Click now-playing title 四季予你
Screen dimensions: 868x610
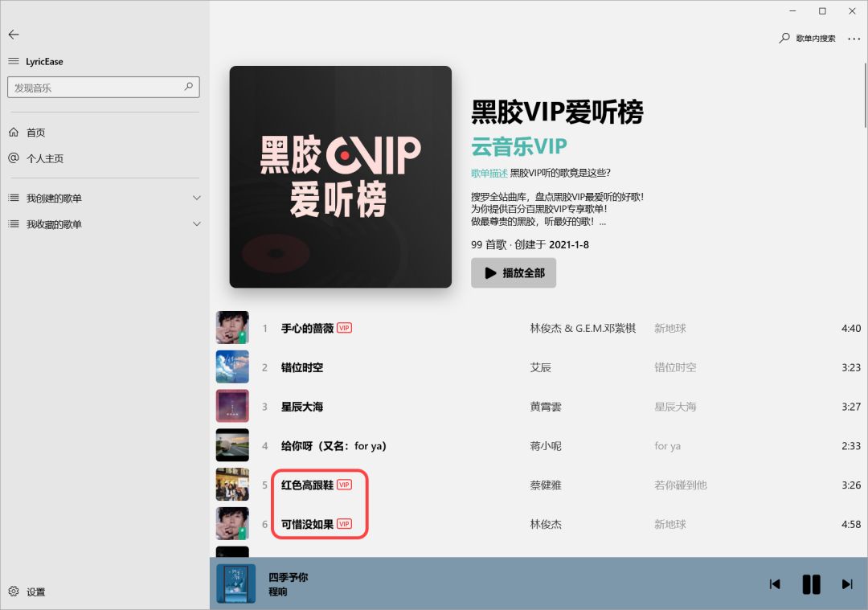[x=289, y=577]
